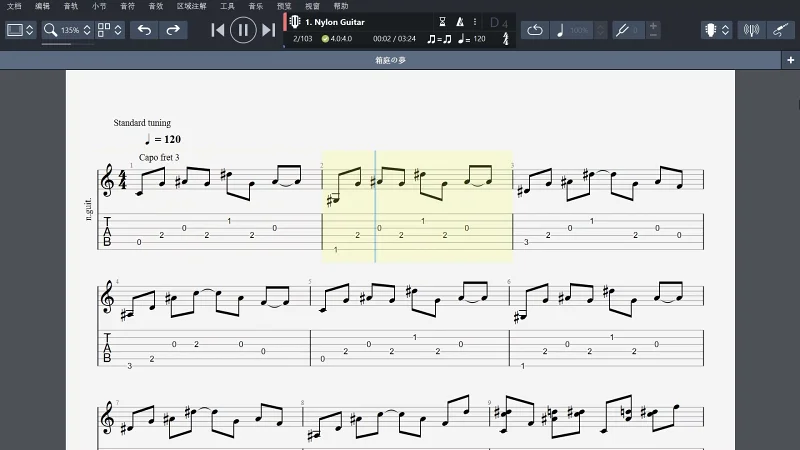Expand the instrument view dropdown arrows
Screen dimensions: 800x450
[726, 30]
